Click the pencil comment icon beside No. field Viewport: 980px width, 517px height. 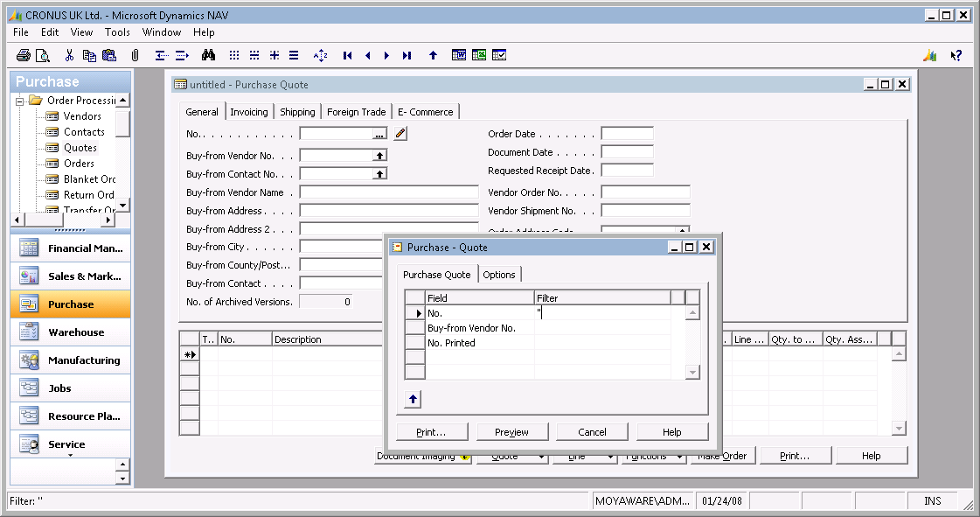click(x=400, y=133)
